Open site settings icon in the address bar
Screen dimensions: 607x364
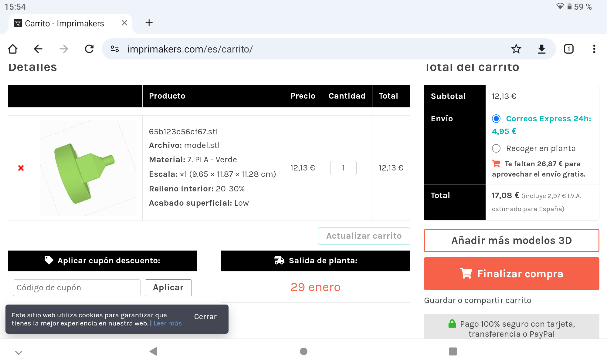click(x=115, y=49)
